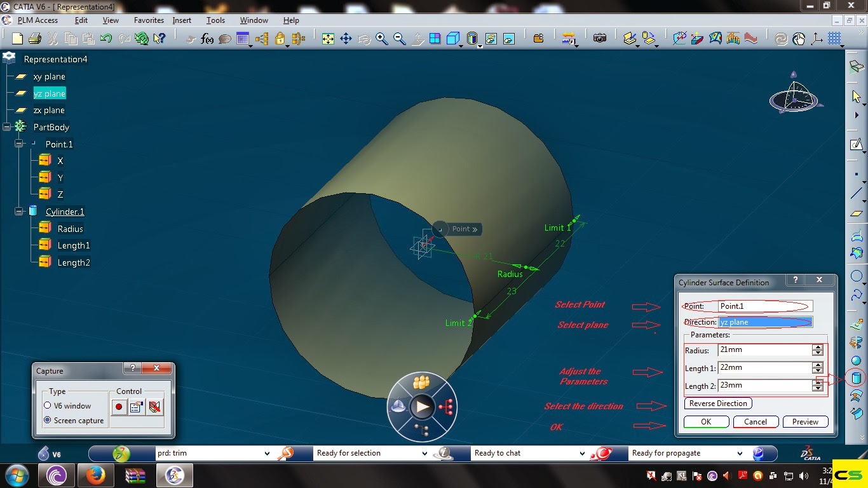Click the axis system icon
The width and height of the screenshot is (868, 488).
pos(817,39)
